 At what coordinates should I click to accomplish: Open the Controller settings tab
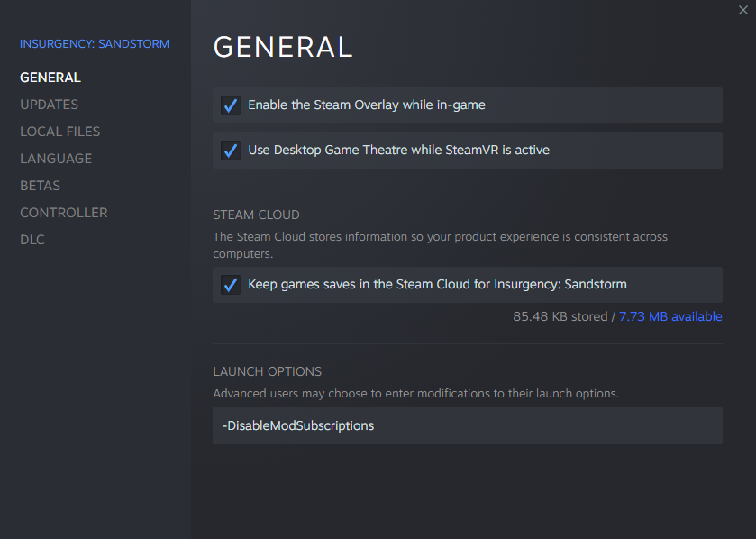(x=63, y=213)
